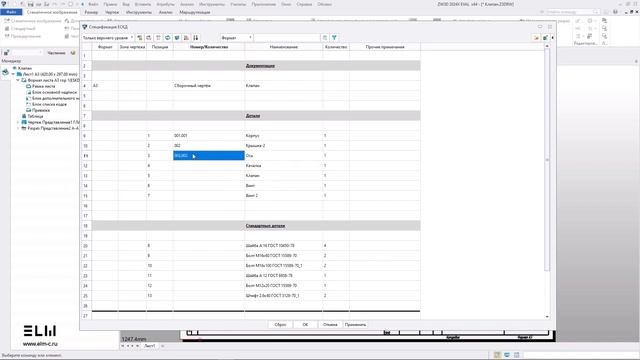Select 'Блок основной надписи' tree item
Screen dimensions: 640x360
click(x=54, y=92)
